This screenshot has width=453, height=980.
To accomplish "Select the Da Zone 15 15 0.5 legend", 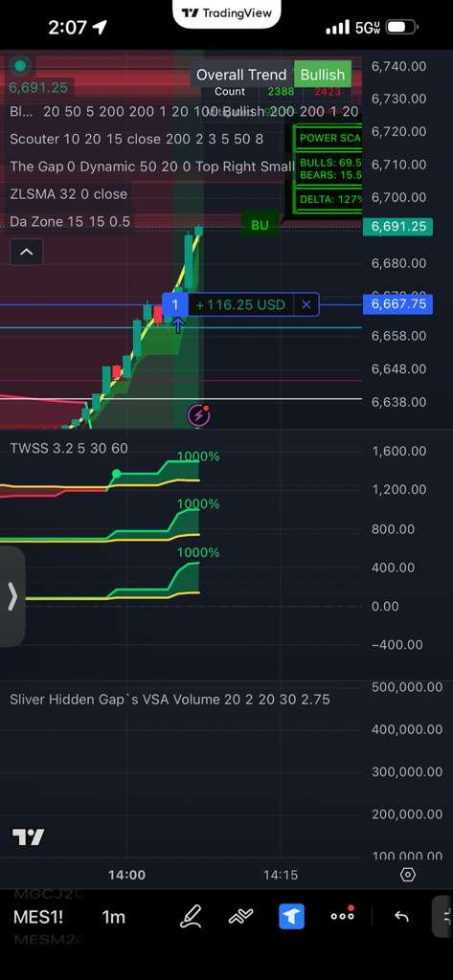I will click(70, 221).
